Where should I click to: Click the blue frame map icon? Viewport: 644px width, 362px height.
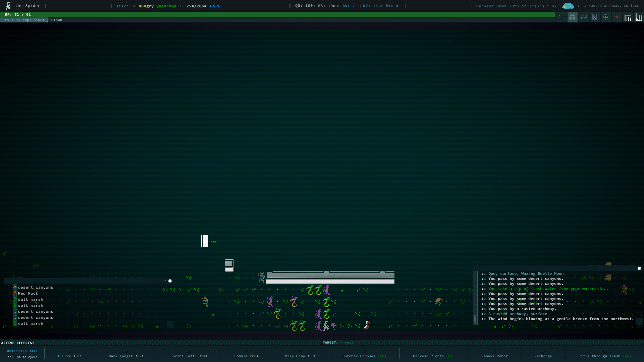pyautogui.click(x=594, y=17)
